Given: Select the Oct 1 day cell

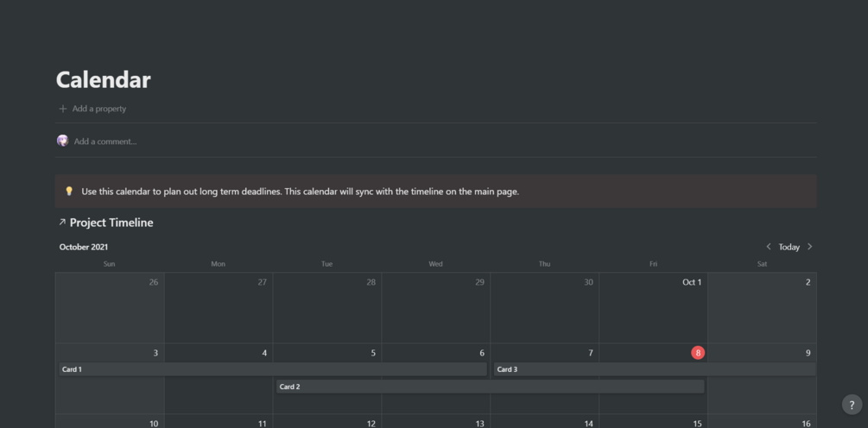Looking at the screenshot, I should [x=653, y=311].
